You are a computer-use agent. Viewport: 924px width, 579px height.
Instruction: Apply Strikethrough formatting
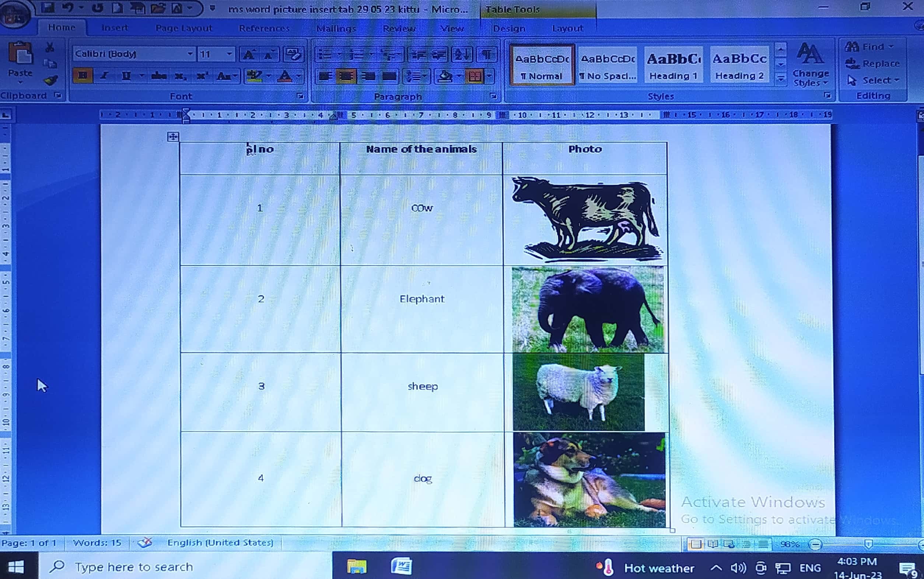tap(158, 76)
